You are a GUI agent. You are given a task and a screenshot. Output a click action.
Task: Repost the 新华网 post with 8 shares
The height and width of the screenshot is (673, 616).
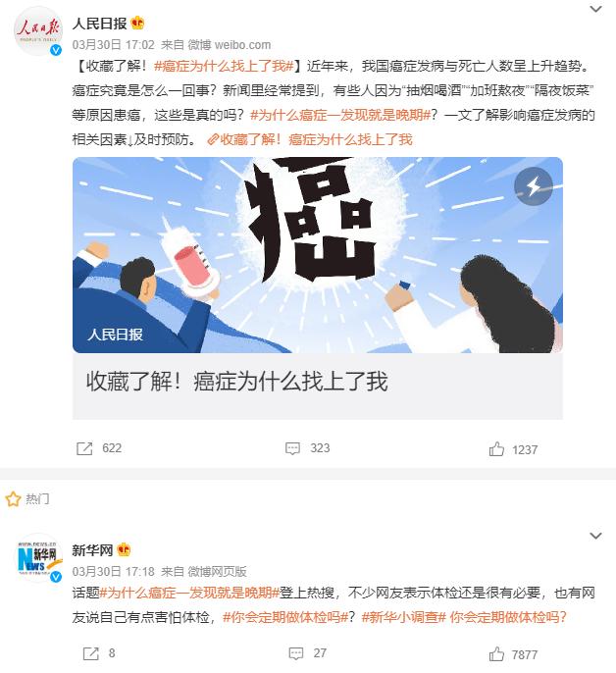click(x=90, y=653)
